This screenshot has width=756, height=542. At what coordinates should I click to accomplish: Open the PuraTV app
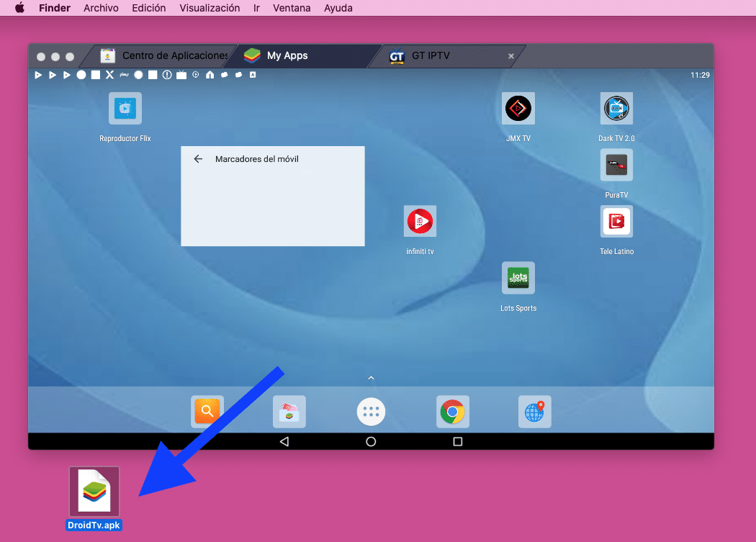point(616,165)
